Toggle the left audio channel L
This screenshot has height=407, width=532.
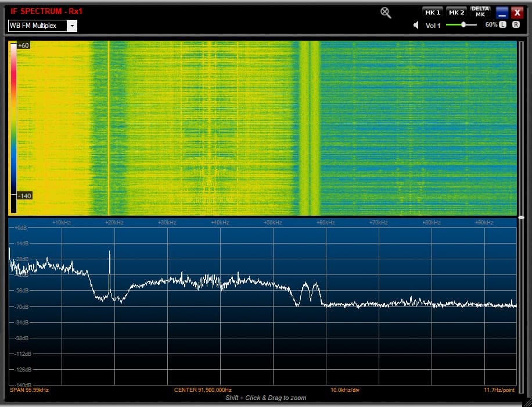502,25
